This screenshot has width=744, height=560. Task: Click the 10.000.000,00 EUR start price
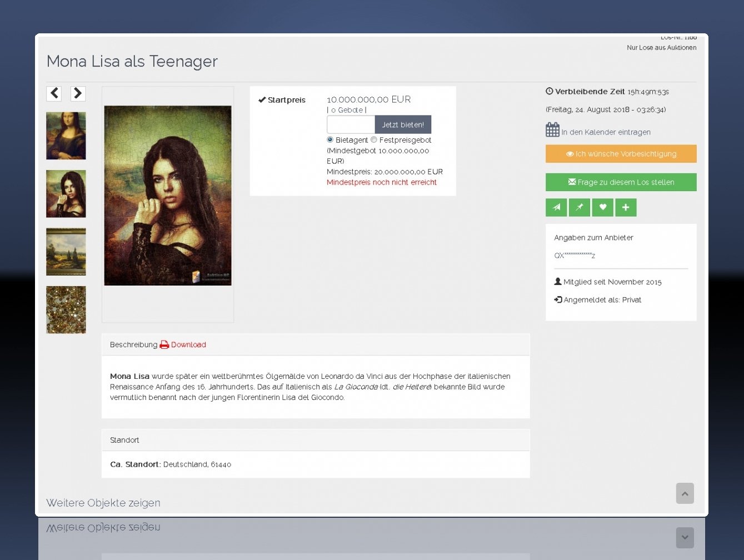tap(369, 99)
